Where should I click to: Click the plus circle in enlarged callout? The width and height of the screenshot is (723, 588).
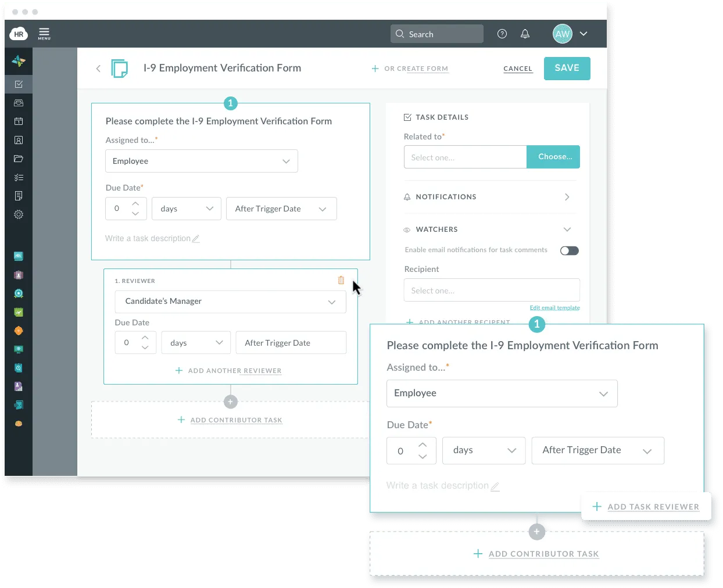coord(536,532)
